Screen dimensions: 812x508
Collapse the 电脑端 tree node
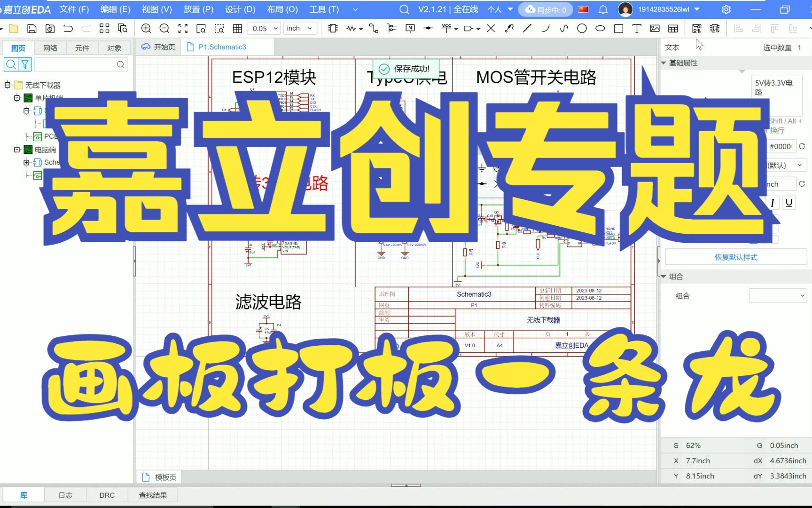(17, 150)
